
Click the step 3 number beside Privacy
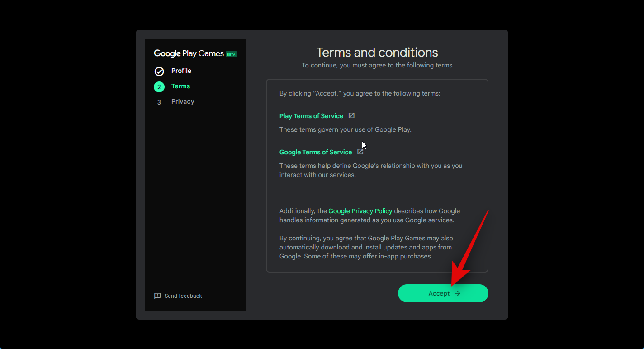tap(159, 102)
